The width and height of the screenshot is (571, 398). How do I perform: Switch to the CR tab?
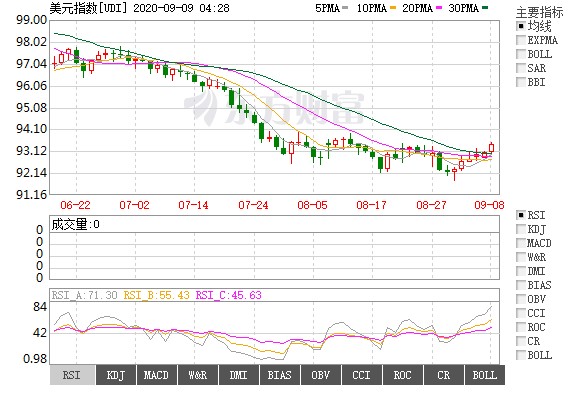(444, 375)
